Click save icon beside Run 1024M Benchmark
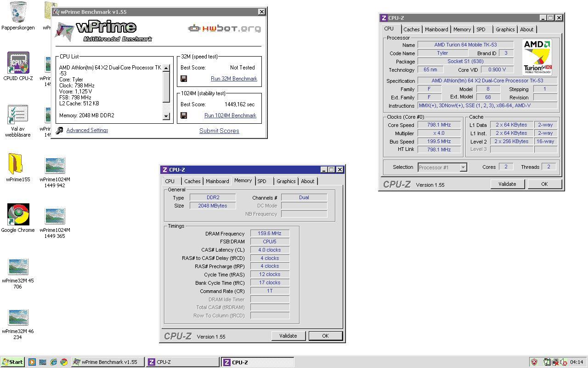 tap(184, 115)
